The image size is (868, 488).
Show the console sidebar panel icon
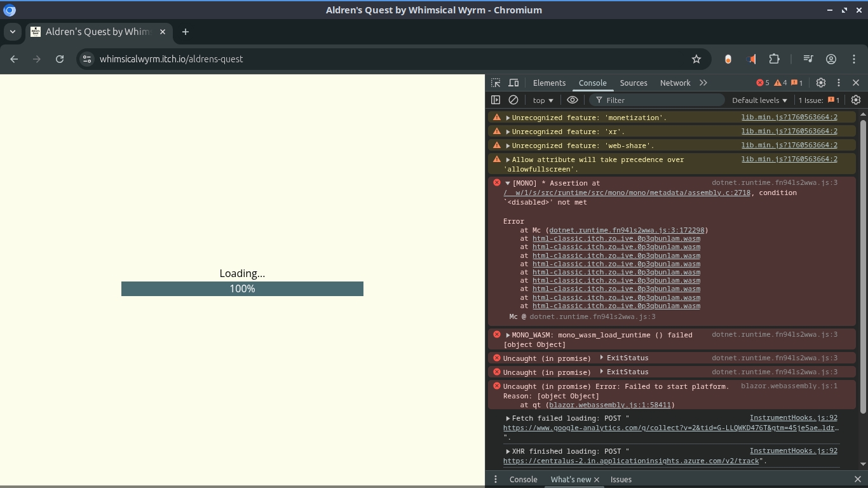click(x=496, y=100)
